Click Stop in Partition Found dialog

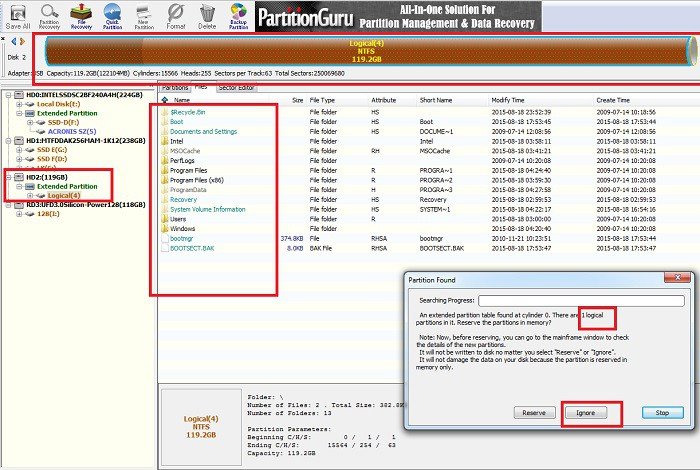tap(662, 413)
